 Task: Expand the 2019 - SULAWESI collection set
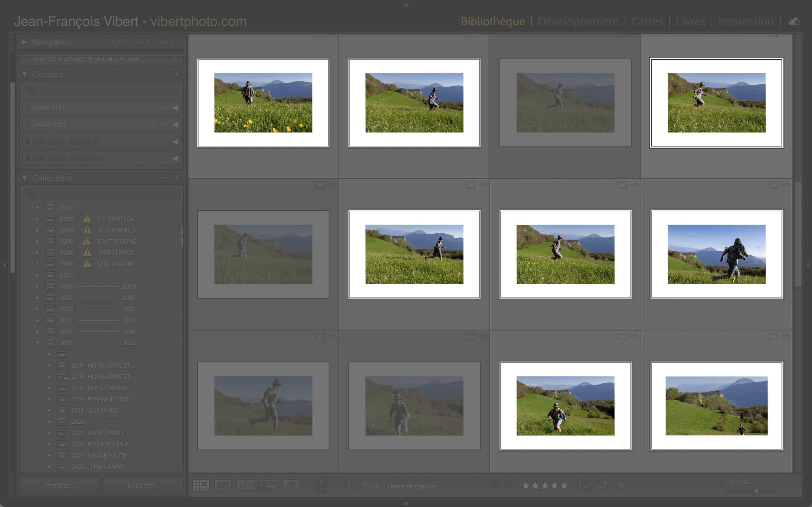click(x=49, y=410)
